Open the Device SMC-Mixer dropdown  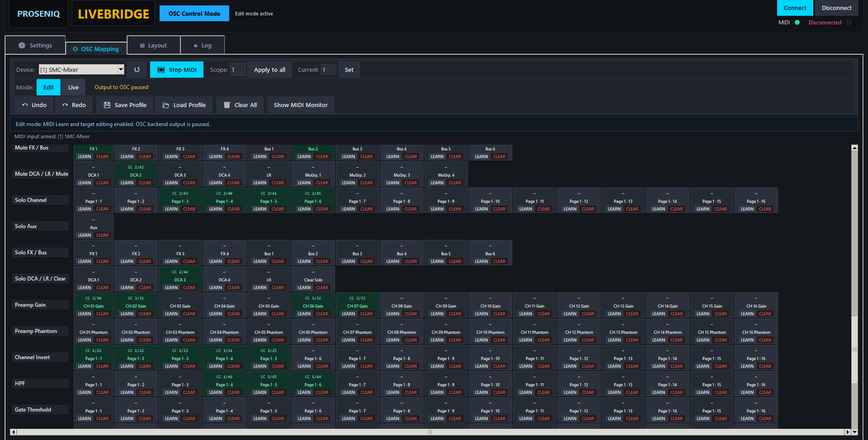pos(81,70)
